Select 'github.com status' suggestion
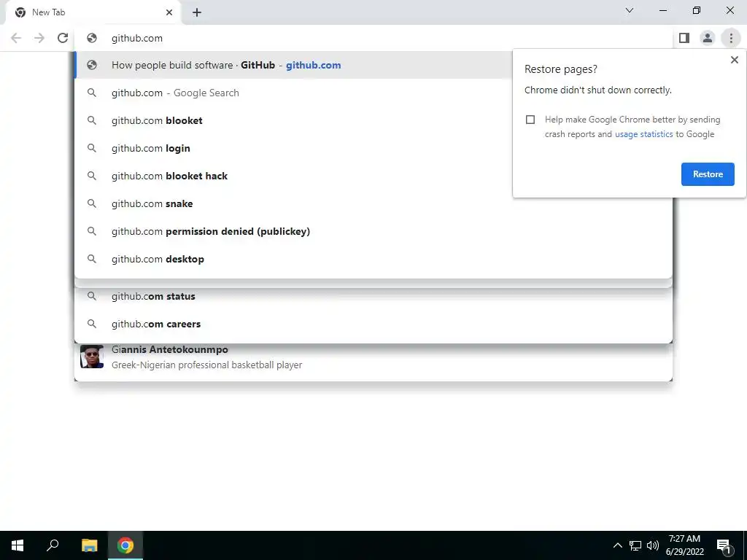747x560 pixels. [373, 296]
